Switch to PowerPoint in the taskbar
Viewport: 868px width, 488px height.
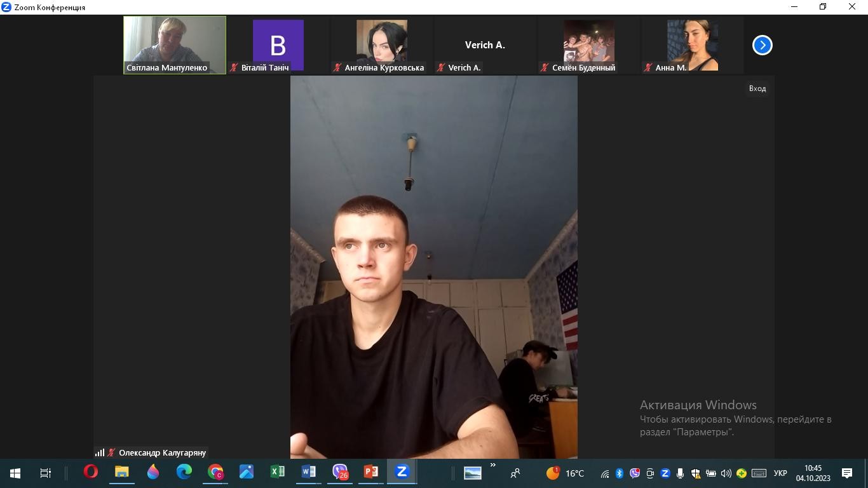click(x=371, y=472)
